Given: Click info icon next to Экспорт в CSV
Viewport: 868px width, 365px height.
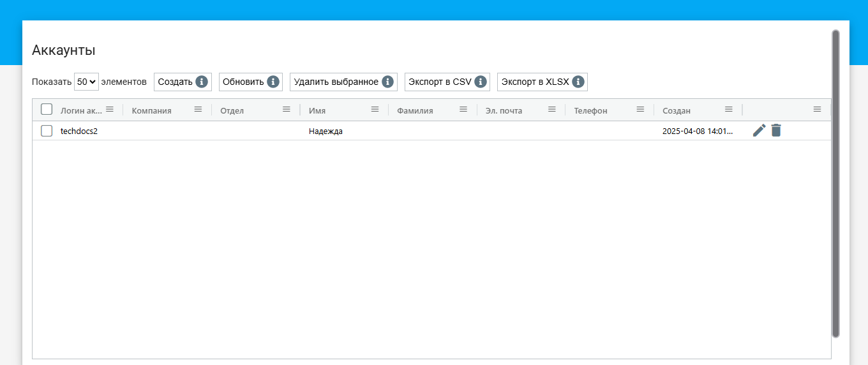Looking at the screenshot, I should 481,82.
